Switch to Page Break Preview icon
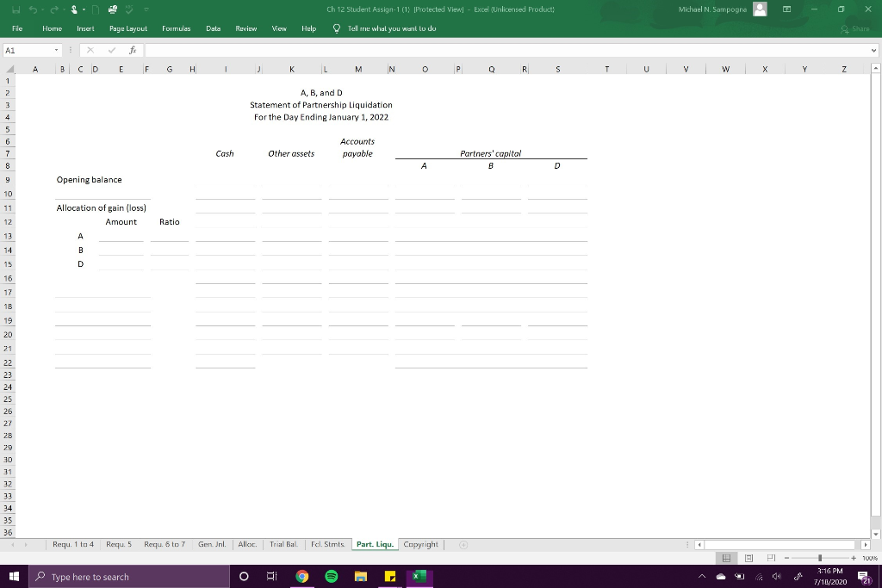 tap(771, 558)
